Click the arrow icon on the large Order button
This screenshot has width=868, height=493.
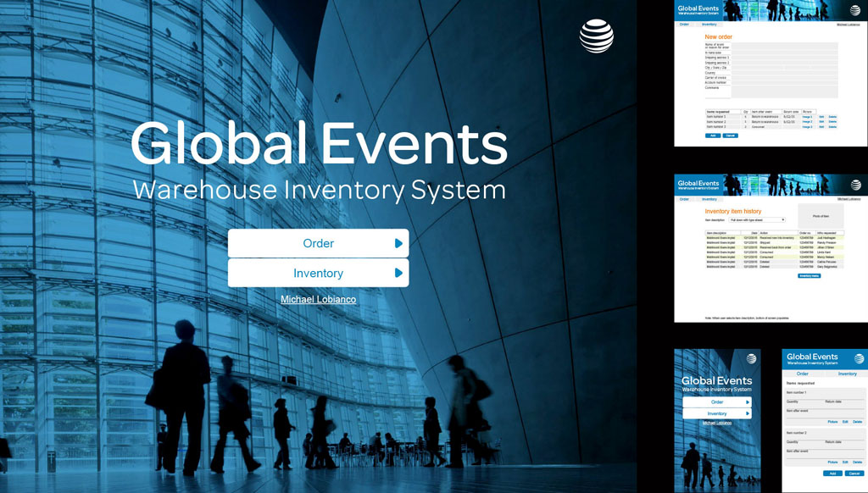pyautogui.click(x=398, y=244)
